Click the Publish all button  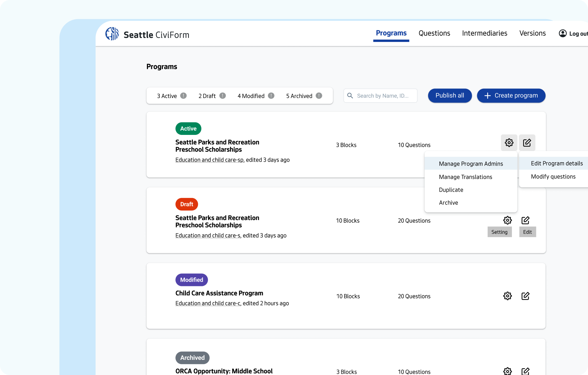(450, 96)
